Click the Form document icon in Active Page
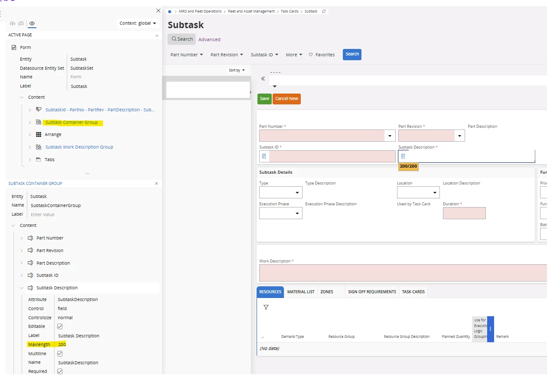 14,47
